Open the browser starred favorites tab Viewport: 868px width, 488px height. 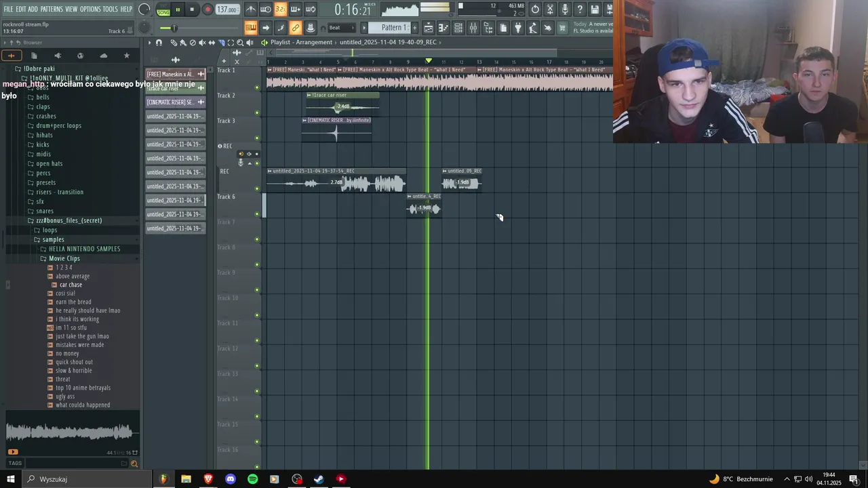click(x=126, y=56)
